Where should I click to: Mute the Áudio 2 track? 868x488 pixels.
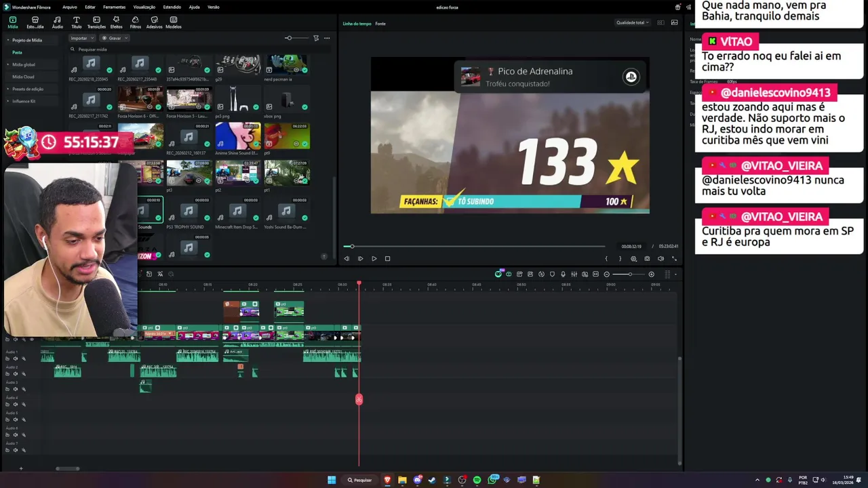click(16, 373)
